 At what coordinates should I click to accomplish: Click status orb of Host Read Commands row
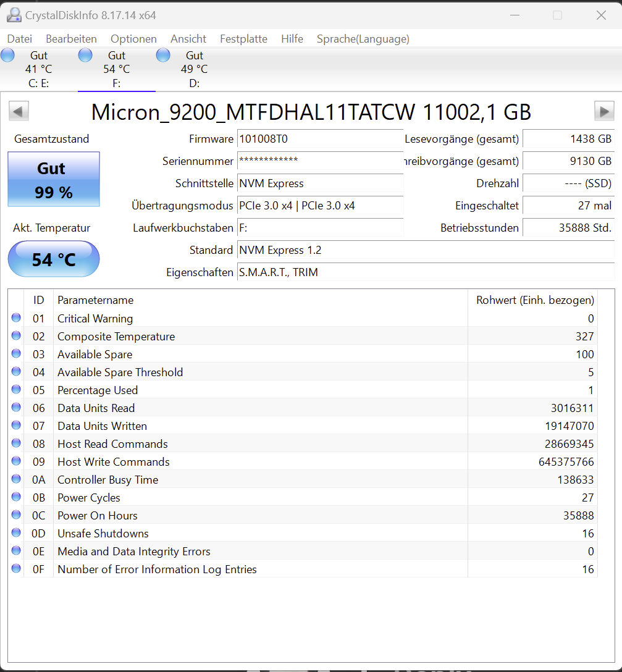tap(16, 443)
